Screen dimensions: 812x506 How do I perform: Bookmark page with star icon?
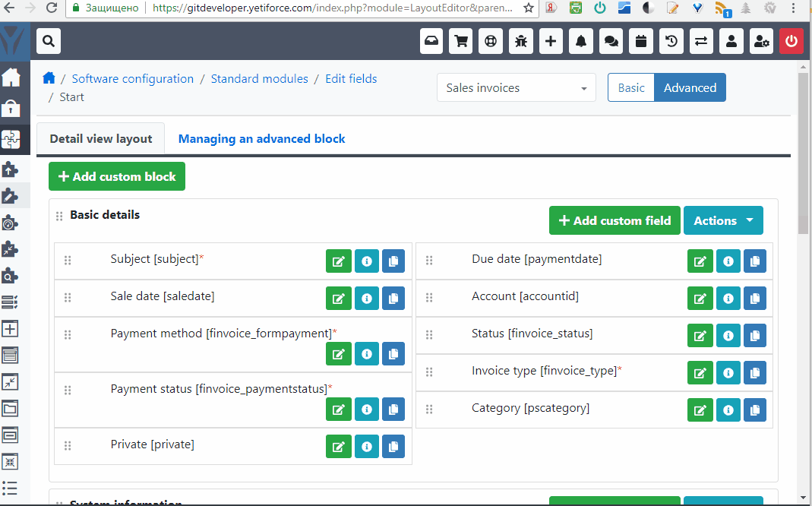528,8
